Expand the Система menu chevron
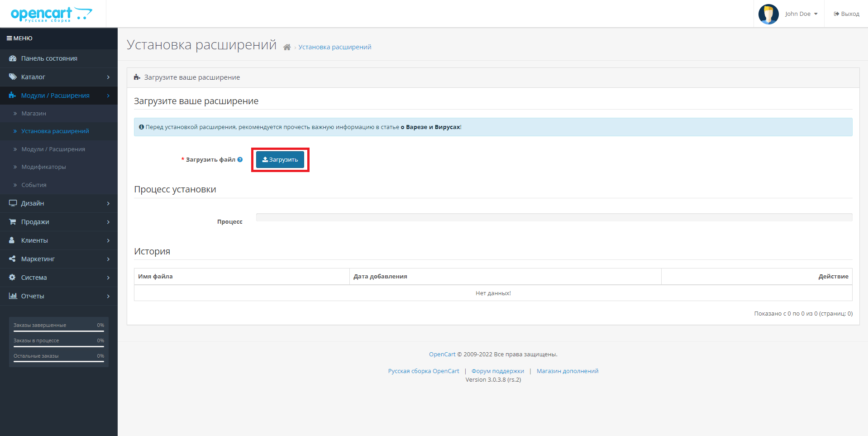868x436 pixels. pos(108,278)
